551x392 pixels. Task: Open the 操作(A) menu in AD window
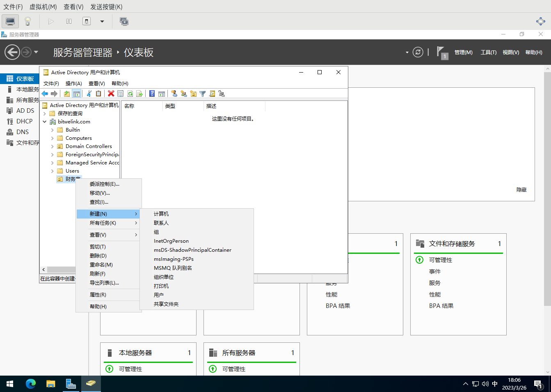74,83
